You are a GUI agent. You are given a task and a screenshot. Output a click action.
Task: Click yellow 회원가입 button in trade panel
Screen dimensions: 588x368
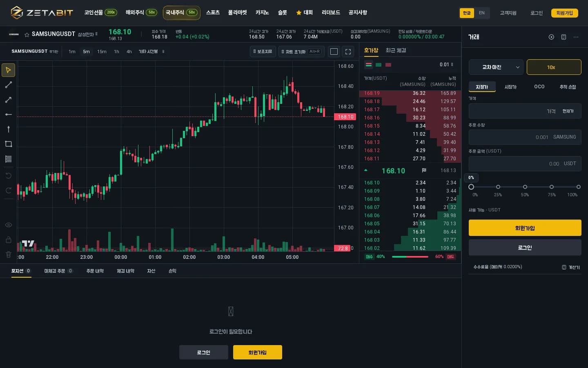pyautogui.click(x=525, y=228)
